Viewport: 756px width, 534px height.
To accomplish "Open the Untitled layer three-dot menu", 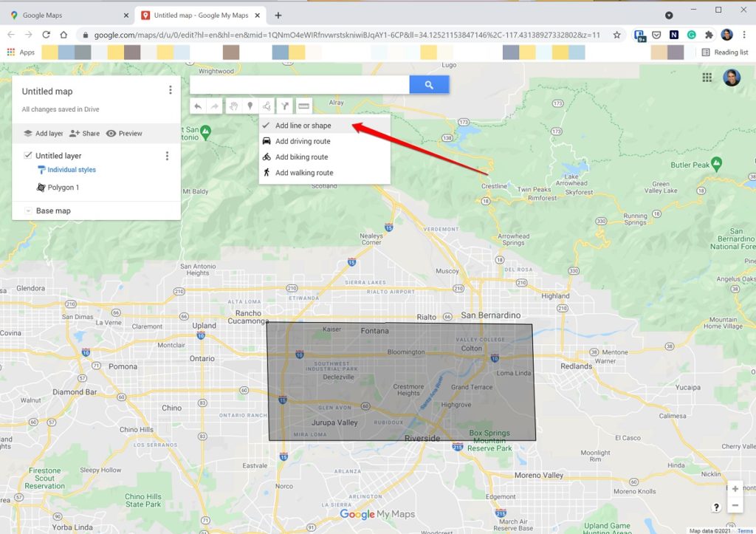I will [x=168, y=155].
